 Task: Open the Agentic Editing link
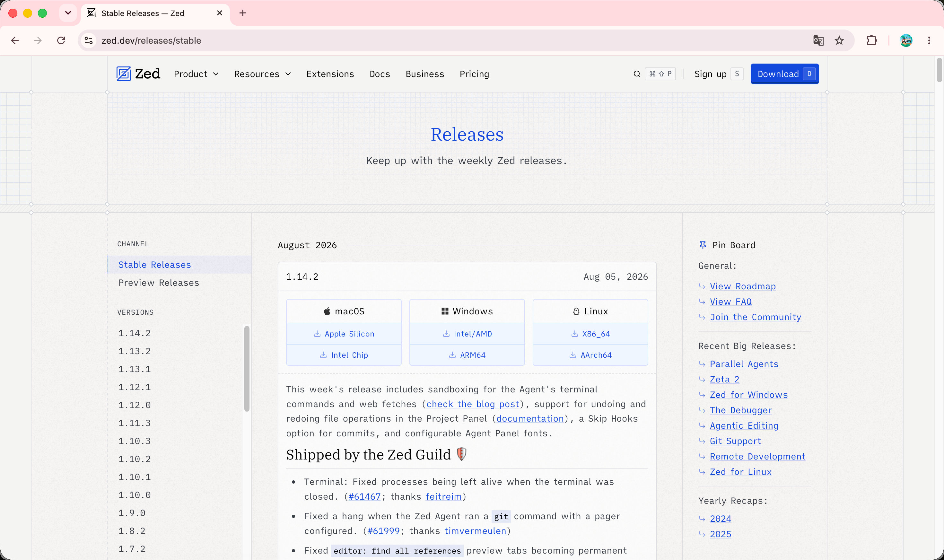click(744, 426)
